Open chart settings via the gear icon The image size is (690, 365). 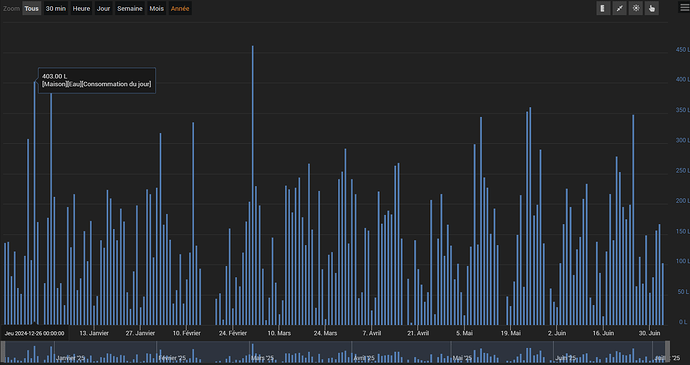pyautogui.click(x=635, y=8)
